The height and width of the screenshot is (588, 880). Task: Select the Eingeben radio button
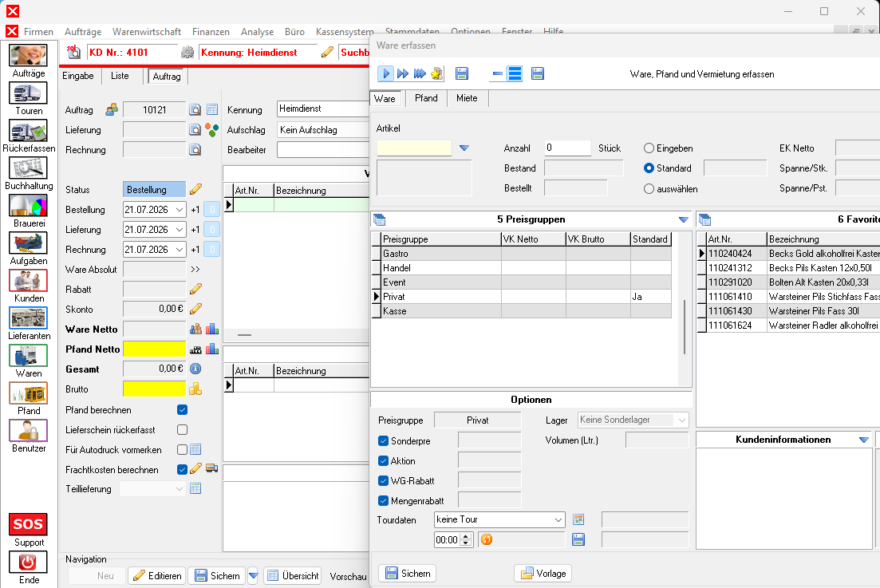(649, 148)
